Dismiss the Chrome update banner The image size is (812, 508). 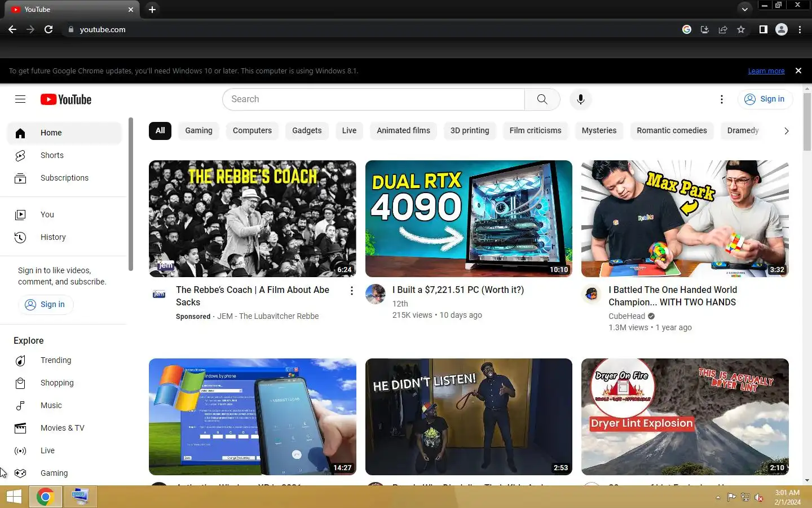pos(798,71)
